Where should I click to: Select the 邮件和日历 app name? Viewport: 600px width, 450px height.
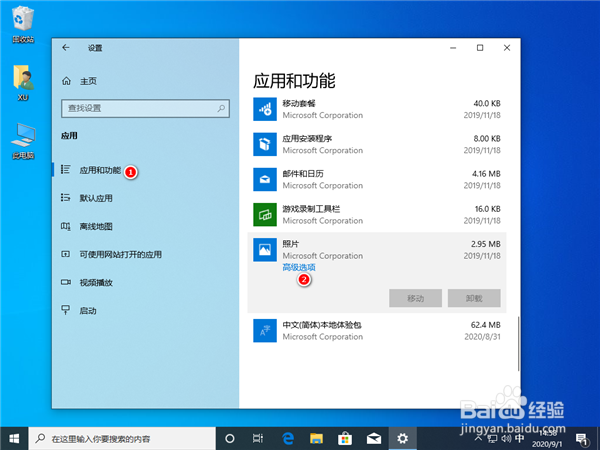pyautogui.click(x=303, y=174)
